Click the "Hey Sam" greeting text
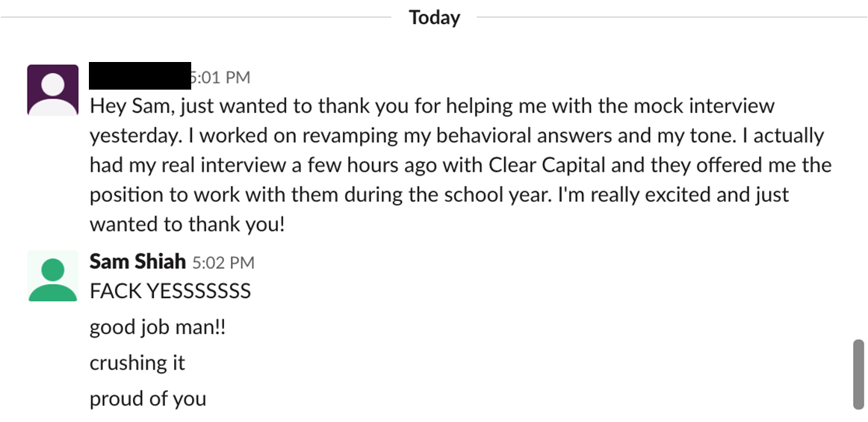The image size is (868, 422). [x=132, y=106]
